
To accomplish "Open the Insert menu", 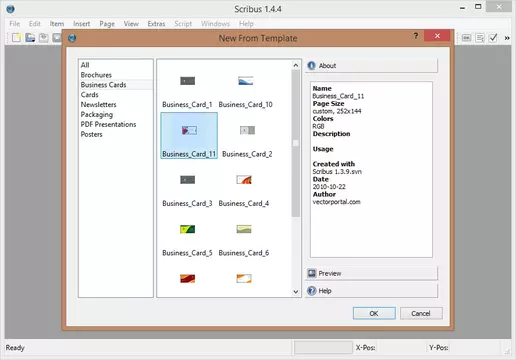I will tap(82, 24).
